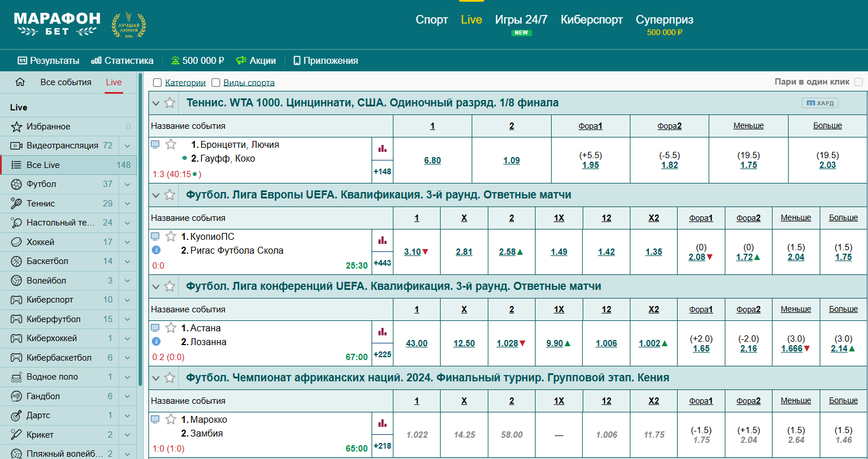Expand the Настольный теннис sidebar chevron
Screen dimensions: 868x459
[x=128, y=223]
